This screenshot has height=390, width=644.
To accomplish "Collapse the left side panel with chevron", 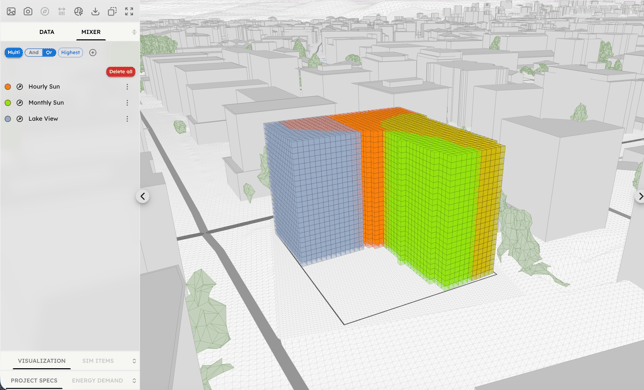I will [143, 196].
